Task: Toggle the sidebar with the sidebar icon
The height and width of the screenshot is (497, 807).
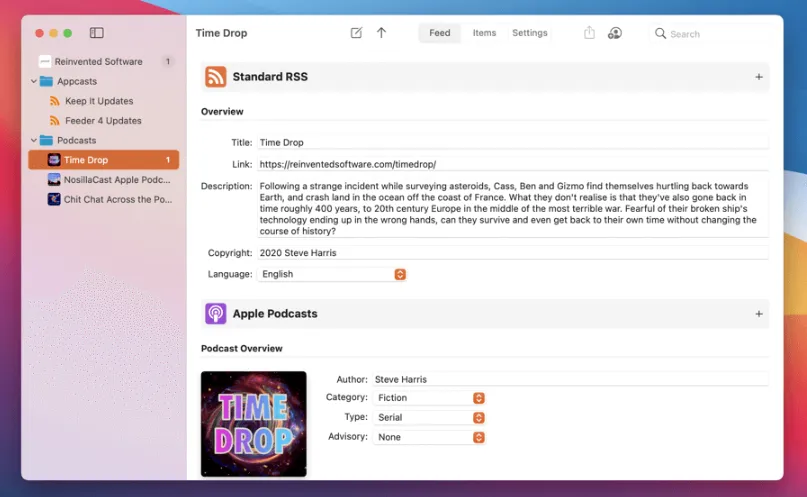Action: [96, 33]
